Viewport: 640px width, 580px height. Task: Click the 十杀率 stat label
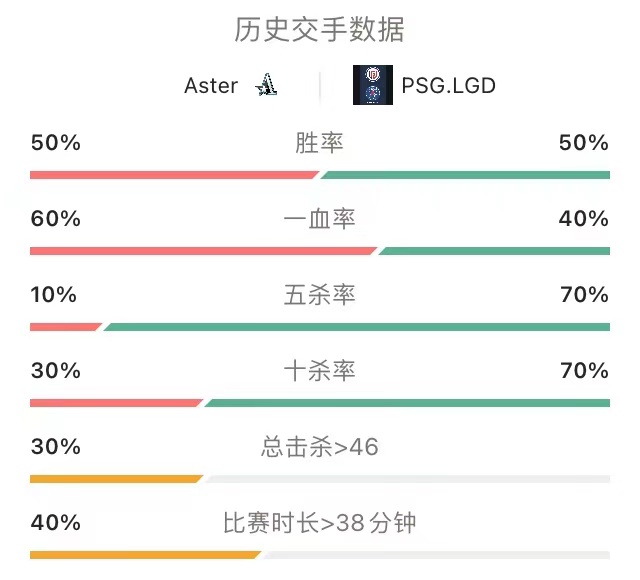tap(319, 371)
